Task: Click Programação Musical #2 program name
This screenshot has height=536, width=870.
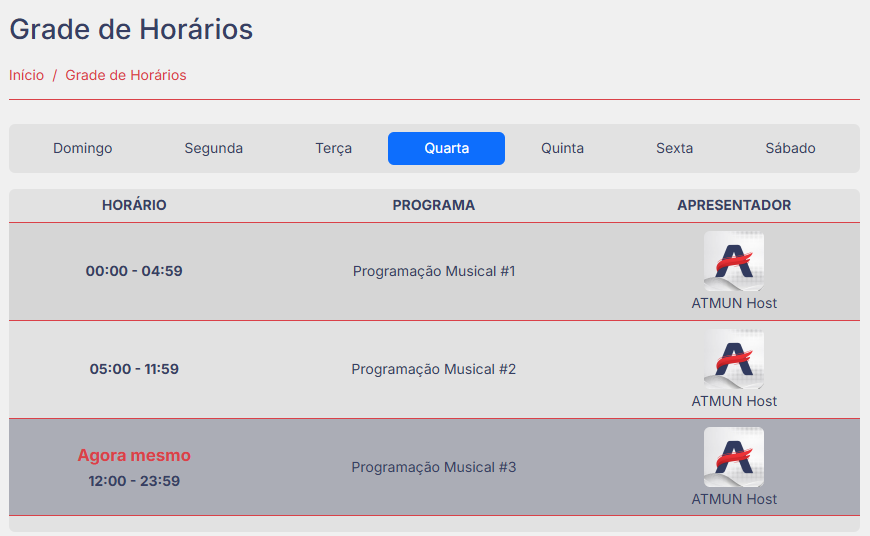Action: [434, 369]
